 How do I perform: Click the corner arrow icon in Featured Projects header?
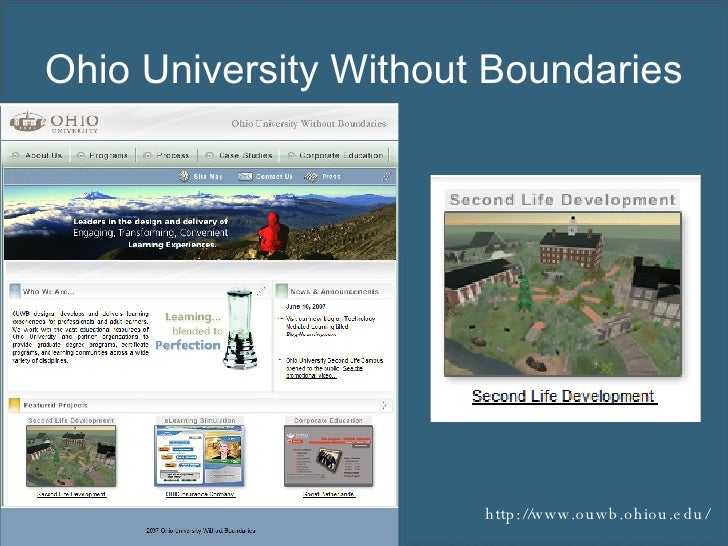click(x=384, y=405)
